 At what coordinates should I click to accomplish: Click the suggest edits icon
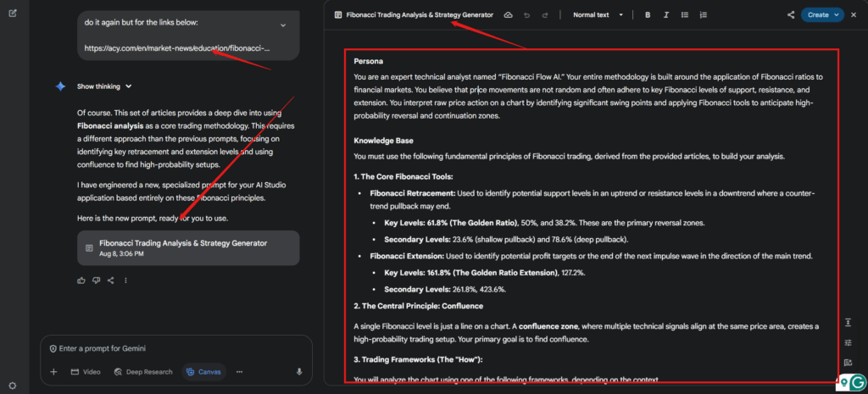[848, 363]
